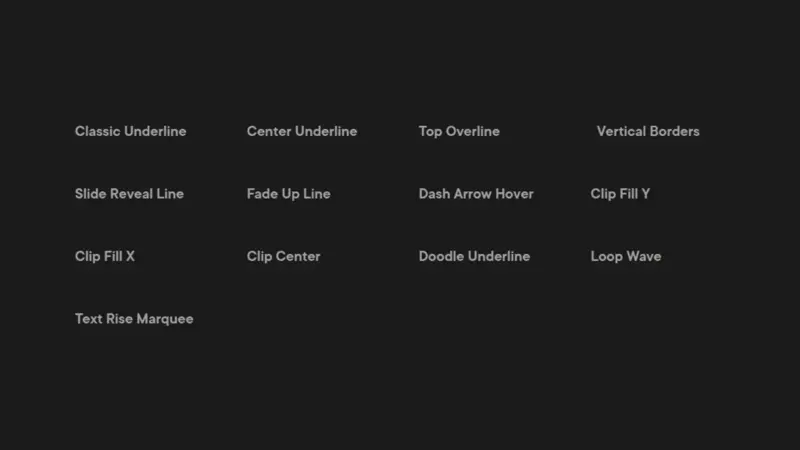Screen dimensions: 800x450
Task: Click the Dash Arrow Hover link
Action: tap(476, 194)
